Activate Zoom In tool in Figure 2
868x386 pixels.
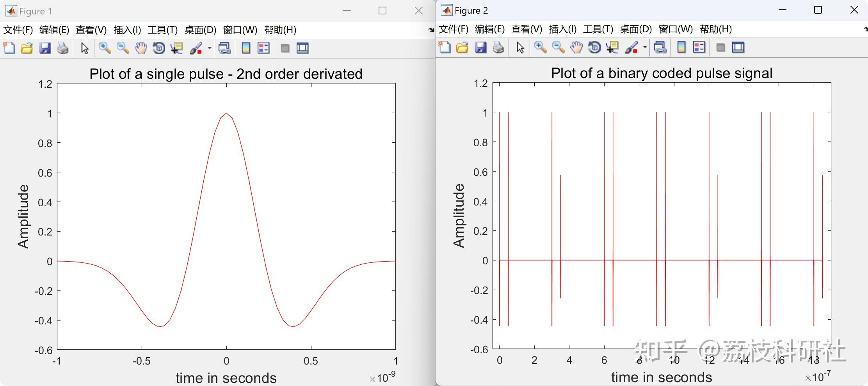[x=540, y=47]
